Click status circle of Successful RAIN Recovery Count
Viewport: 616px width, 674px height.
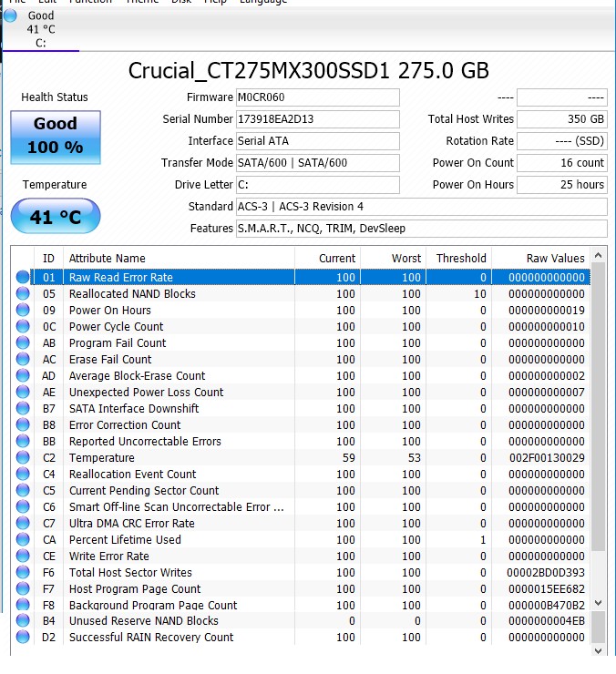click(23, 637)
